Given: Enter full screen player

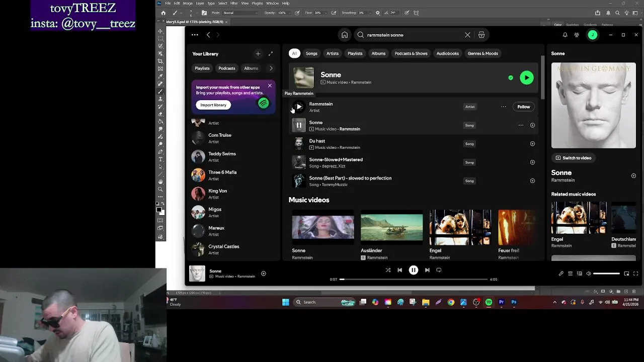Looking at the screenshot, I should tap(636, 274).
